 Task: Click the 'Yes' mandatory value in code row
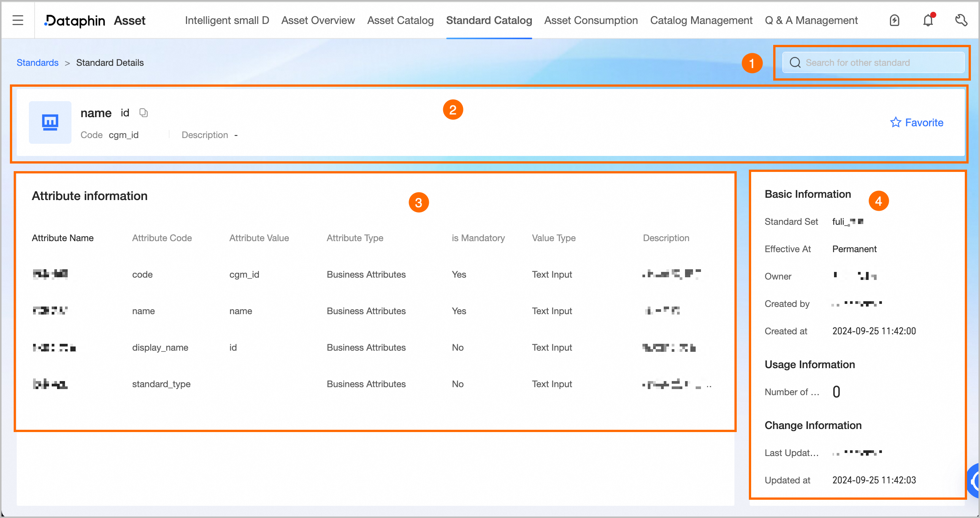(459, 275)
